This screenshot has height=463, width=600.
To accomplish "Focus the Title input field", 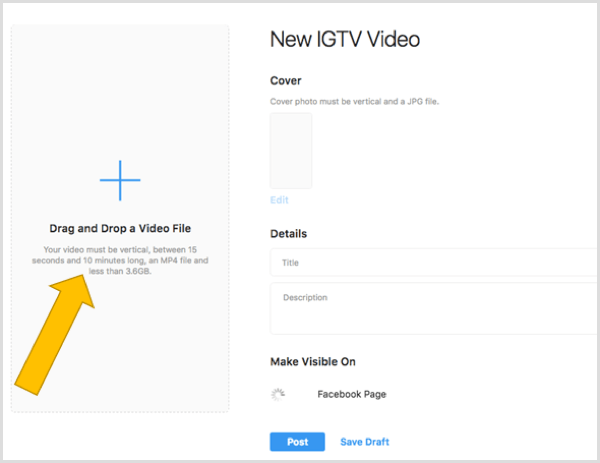I will pos(433,262).
